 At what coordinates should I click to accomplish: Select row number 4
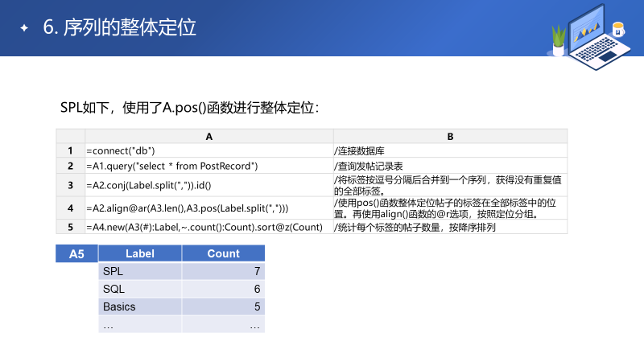[x=70, y=208]
